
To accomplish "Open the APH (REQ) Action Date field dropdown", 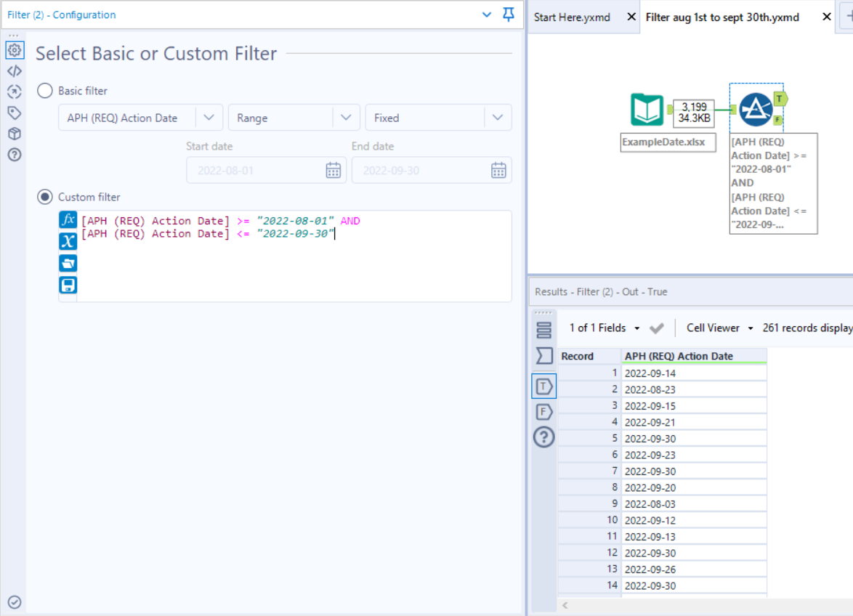I will (x=209, y=117).
